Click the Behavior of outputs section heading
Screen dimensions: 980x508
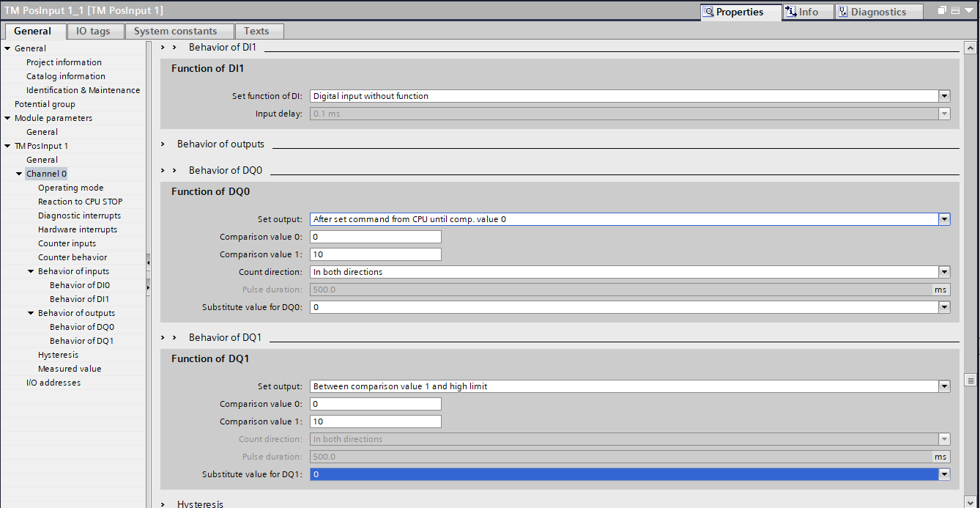point(220,144)
